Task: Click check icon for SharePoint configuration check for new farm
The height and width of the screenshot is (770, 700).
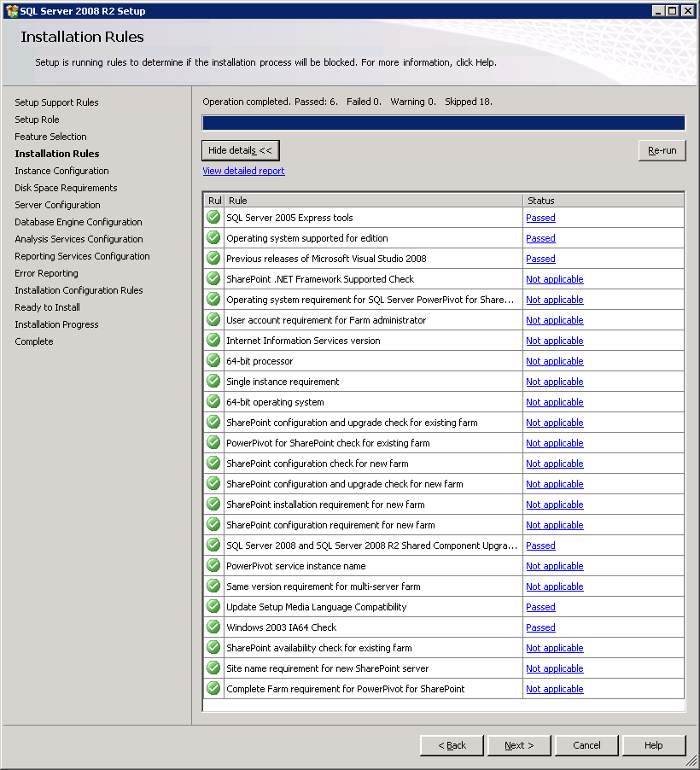Action: pyautogui.click(x=213, y=463)
